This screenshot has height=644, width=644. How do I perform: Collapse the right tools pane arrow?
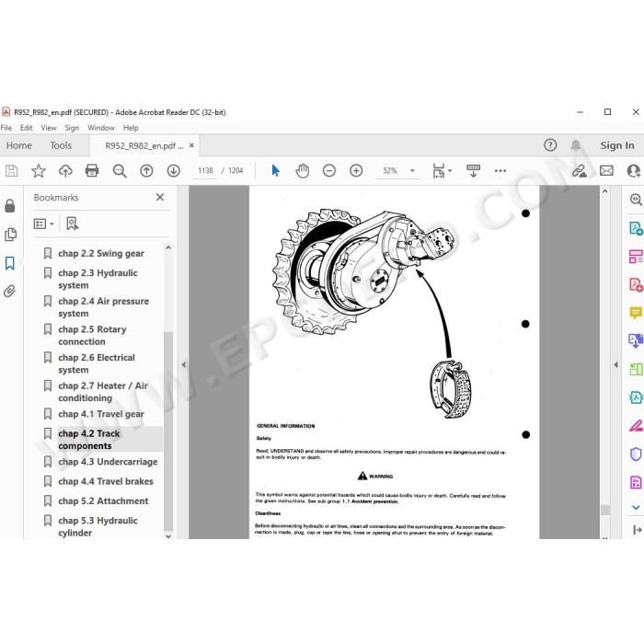coord(615,364)
